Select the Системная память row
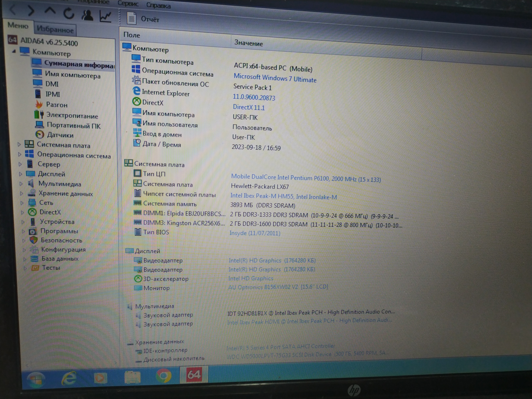 (x=170, y=204)
